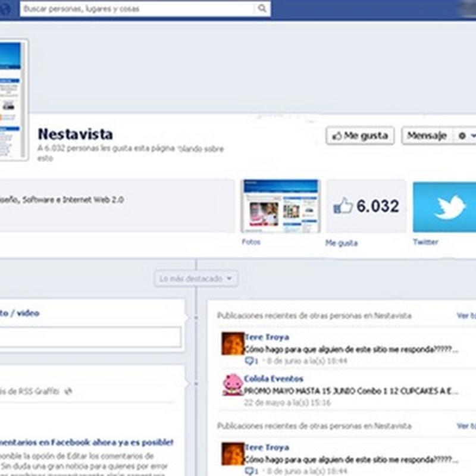Click the Me gusta label under likes tile
This screenshot has height=476, width=476.
342,243
